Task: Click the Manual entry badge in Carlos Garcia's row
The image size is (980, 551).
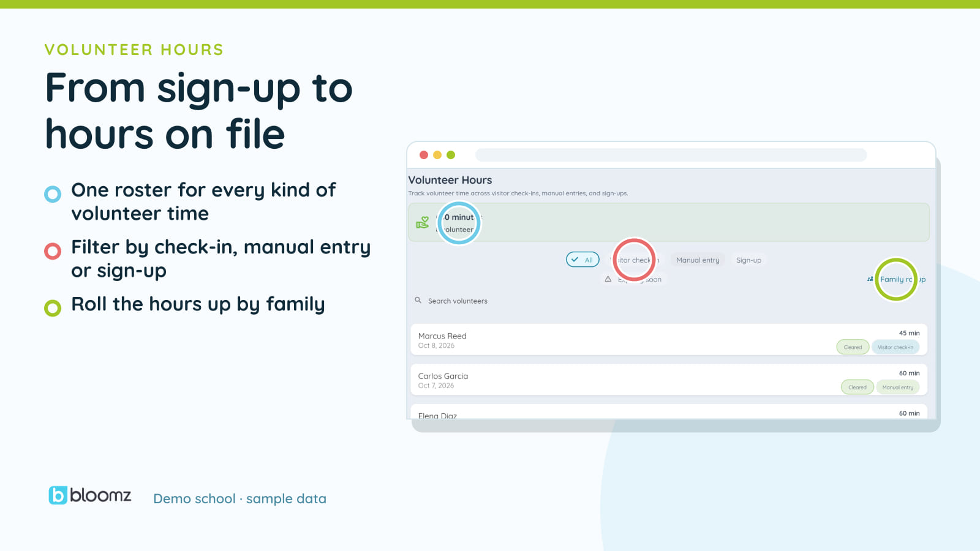Action: [898, 387]
